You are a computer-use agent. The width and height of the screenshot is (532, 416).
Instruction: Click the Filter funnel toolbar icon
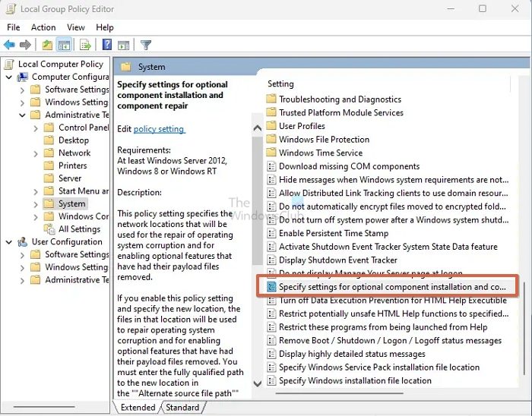pos(145,45)
